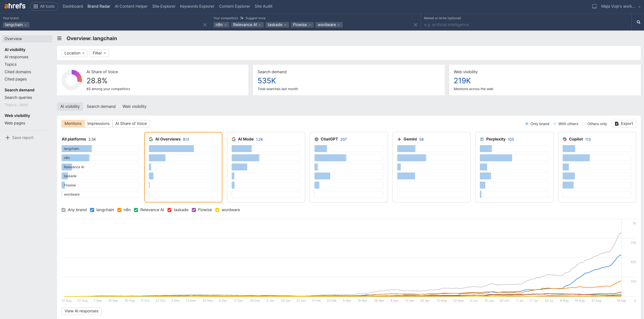Click the Perplexity platform icon
Image resolution: width=644 pixels, height=319 pixels.
click(482, 139)
